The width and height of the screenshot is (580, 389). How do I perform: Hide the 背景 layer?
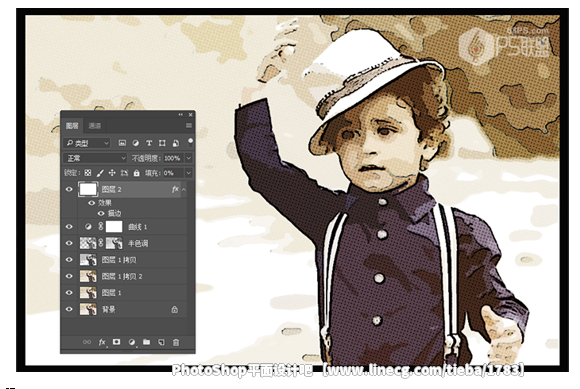pyautogui.click(x=69, y=309)
